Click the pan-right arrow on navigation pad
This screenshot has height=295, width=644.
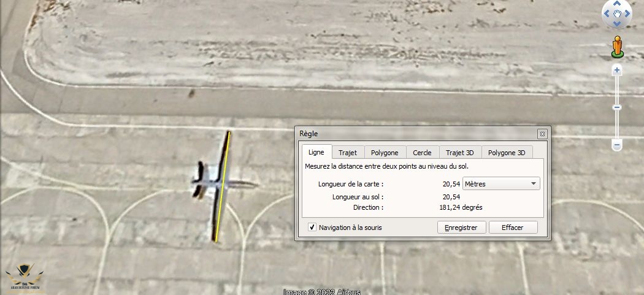pos(627,13)
